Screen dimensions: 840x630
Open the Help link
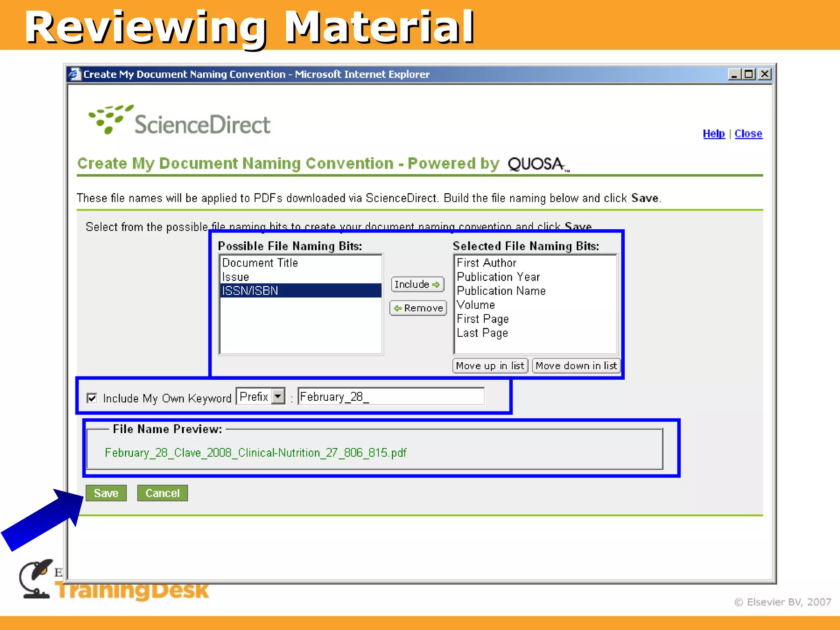[x=713, y=134]
